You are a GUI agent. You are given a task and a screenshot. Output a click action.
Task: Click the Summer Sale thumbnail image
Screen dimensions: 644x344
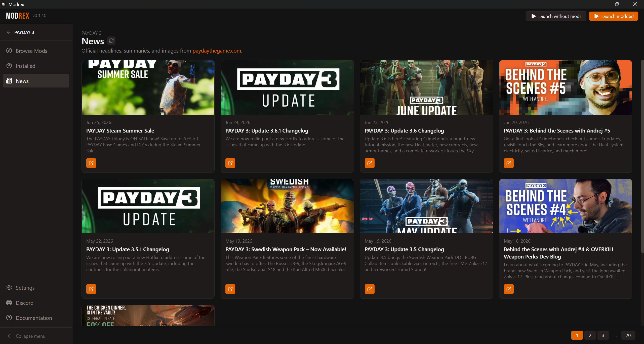pos(148,88)
